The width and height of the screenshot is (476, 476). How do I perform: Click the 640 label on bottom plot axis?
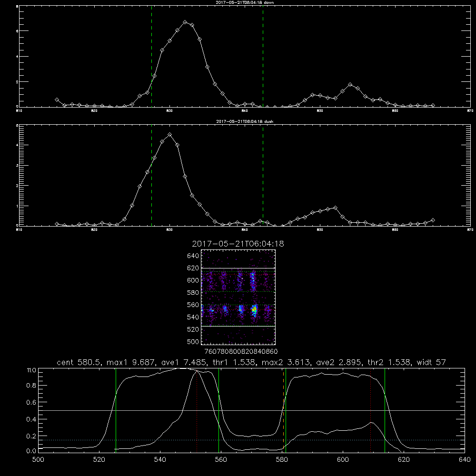tap(465, 460)
